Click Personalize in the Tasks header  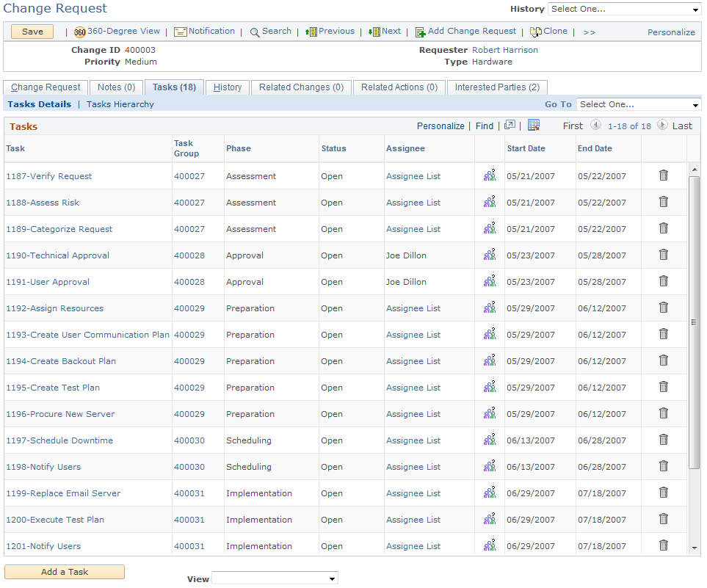pyautogui.click(x=440, y=126)
